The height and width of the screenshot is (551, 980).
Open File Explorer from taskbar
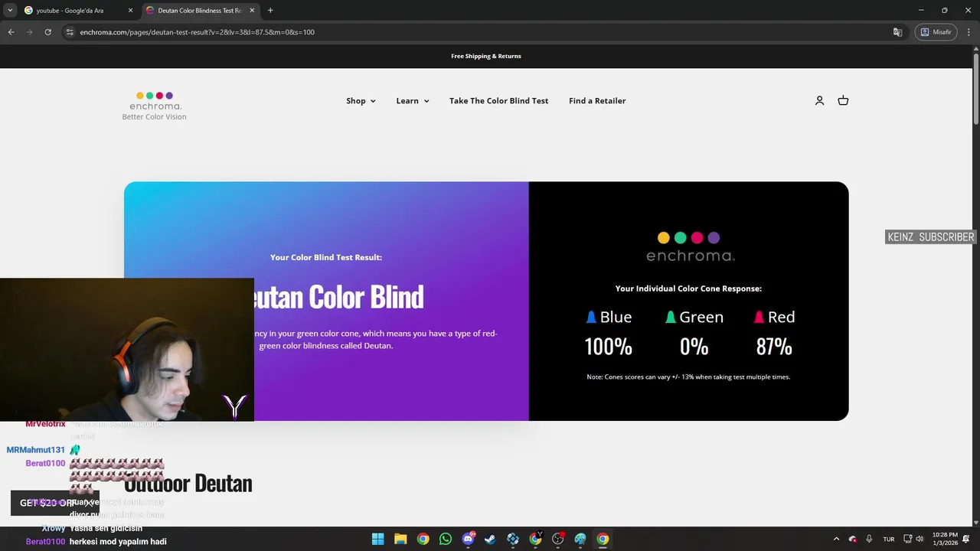click(400, 539)
